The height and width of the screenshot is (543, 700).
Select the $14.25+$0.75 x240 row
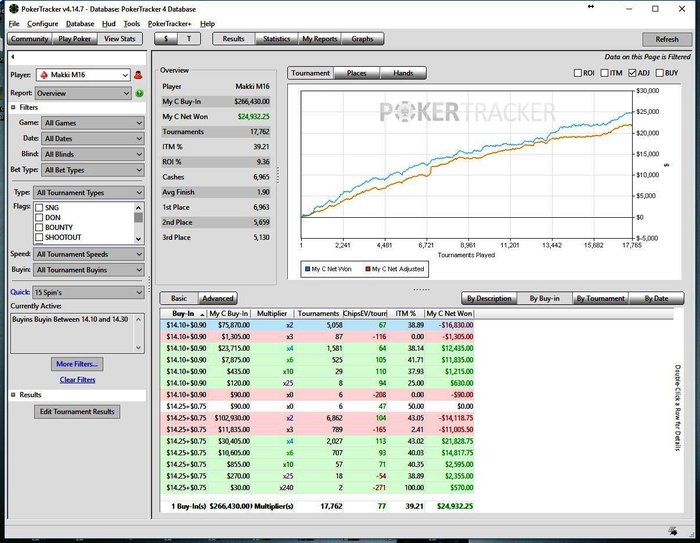pyautogui.click(x=317, y=488)
